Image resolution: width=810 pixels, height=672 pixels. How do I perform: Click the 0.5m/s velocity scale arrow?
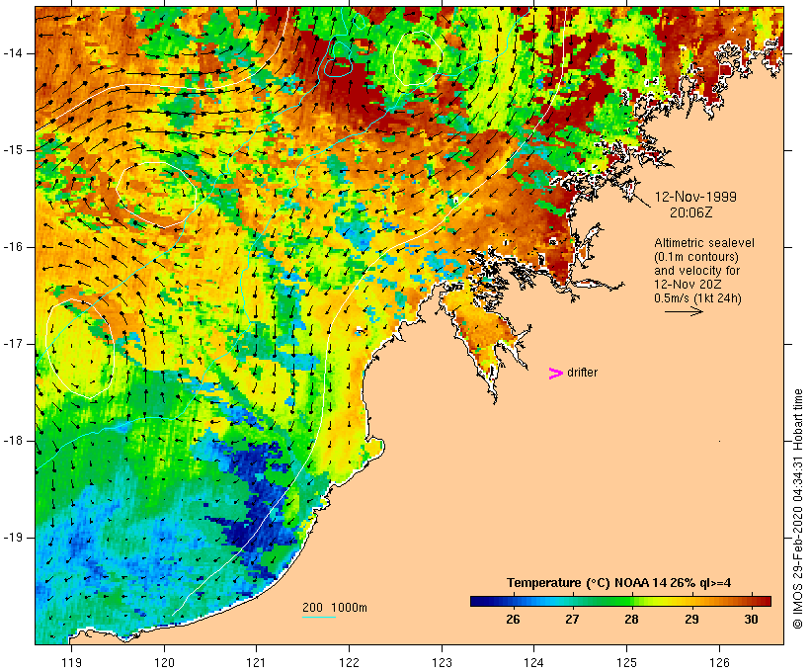point(684,311)
